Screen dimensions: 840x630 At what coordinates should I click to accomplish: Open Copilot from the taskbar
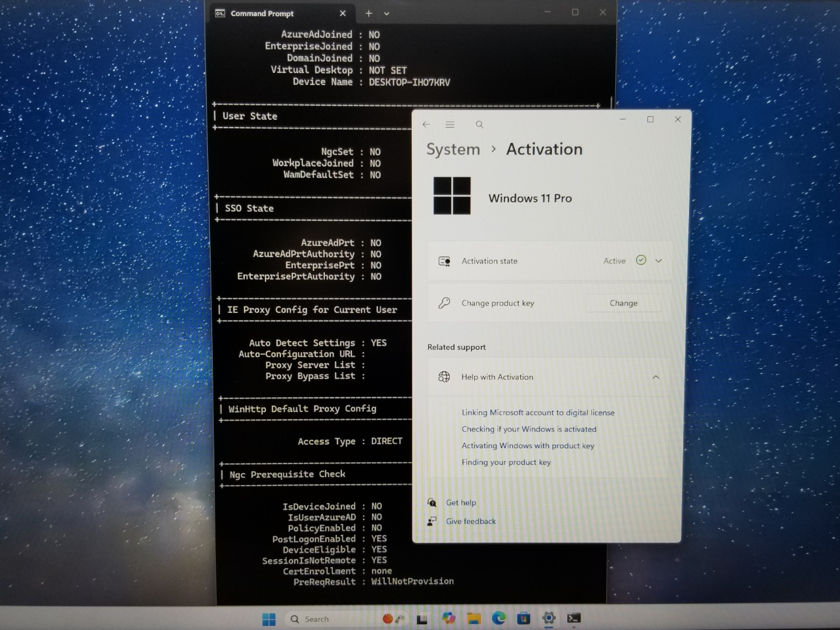click(x=448, y=618)
